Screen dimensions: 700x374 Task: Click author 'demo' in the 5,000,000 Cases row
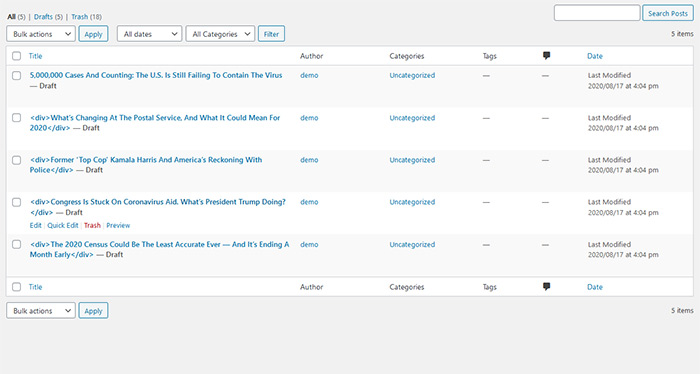coord(309,75)
